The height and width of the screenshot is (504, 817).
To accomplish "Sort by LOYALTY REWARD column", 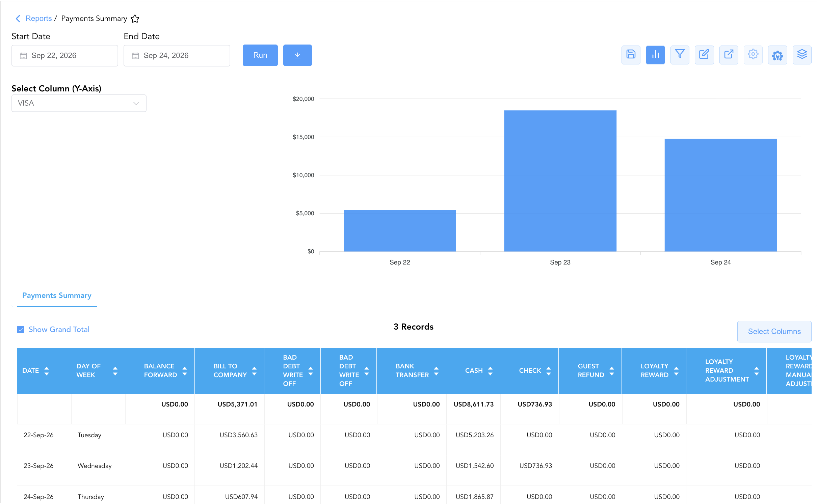I will tap(676, 371).
